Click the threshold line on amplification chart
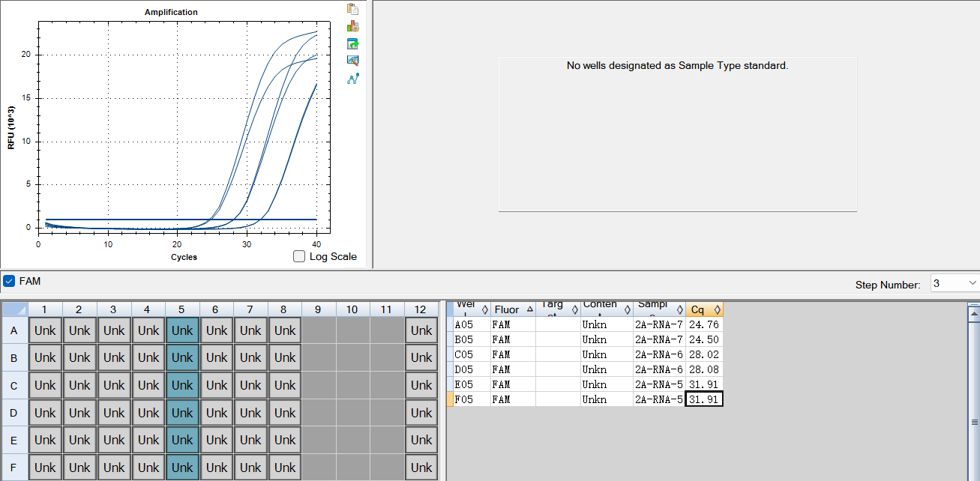 click(181, 220)
